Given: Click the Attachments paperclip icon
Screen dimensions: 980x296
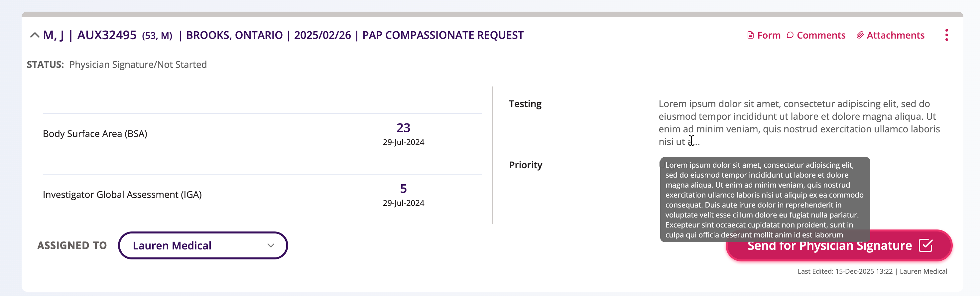Looking at the screenshot, I should tap(860, 35).
